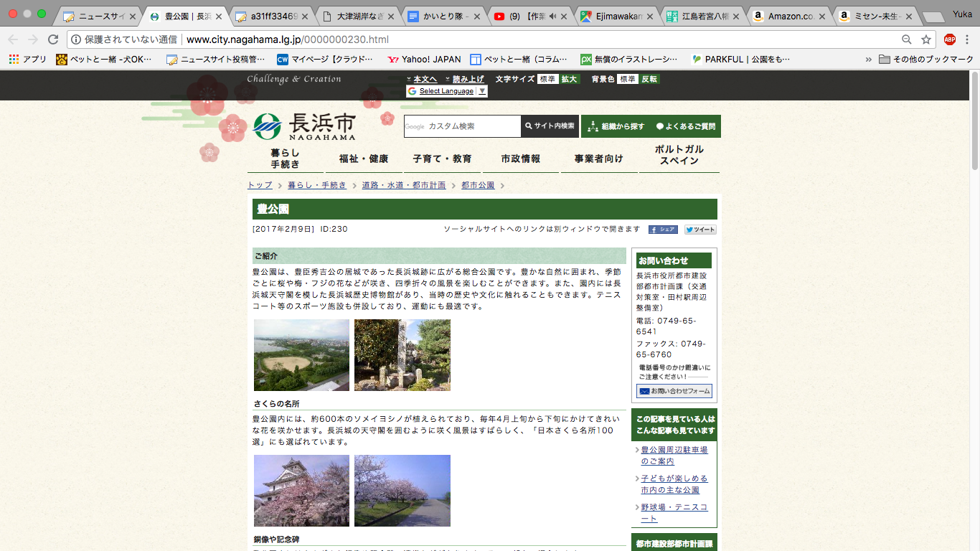Open the PARKFUL bookmark
The image size is (980, 551).
pyautogui.click(x=740, y=59)
